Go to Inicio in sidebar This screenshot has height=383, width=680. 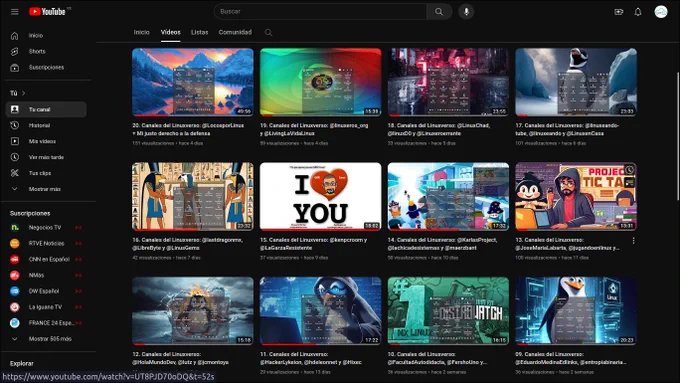tap(46, 36)
